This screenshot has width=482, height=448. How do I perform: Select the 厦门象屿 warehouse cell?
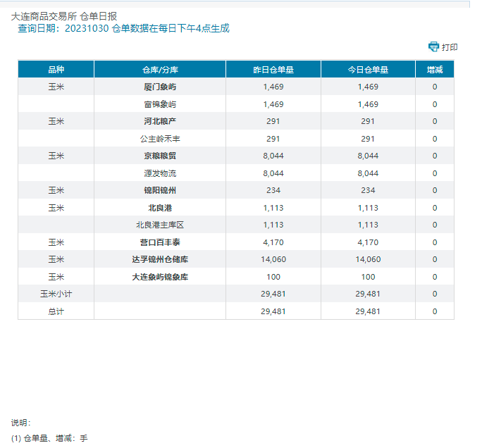click(160, 87)
